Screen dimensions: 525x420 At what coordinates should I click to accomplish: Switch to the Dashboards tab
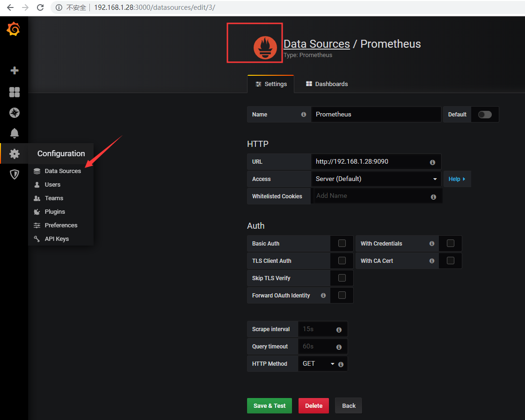tap(327, 84)
